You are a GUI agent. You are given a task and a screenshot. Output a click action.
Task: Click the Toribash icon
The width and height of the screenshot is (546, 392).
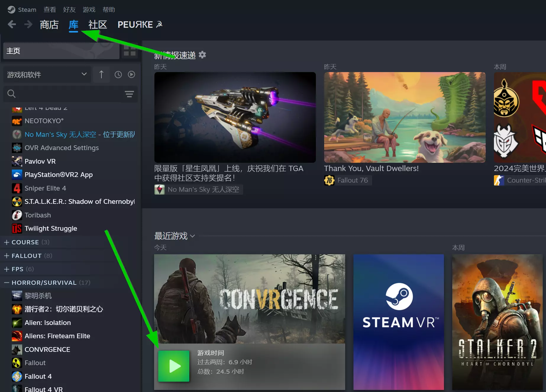click(x=17, y=215)
